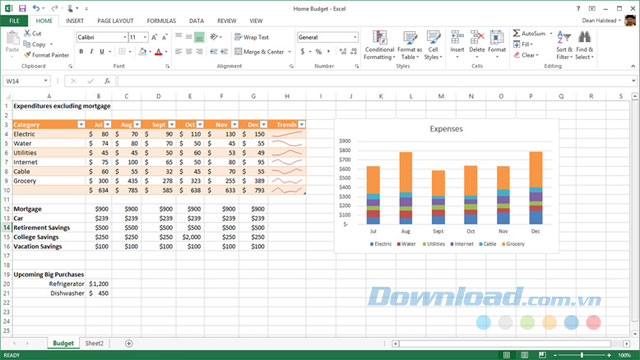This screenshot has height=360, width=640.
Task: Switch to the Sheet2 worksheet tab
Action: 94,343
